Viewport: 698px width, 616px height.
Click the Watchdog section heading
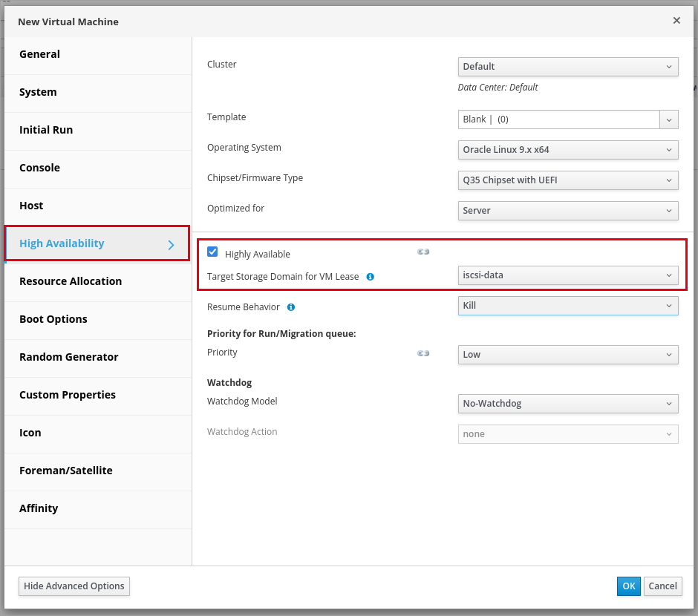click(x=229, y=383)
